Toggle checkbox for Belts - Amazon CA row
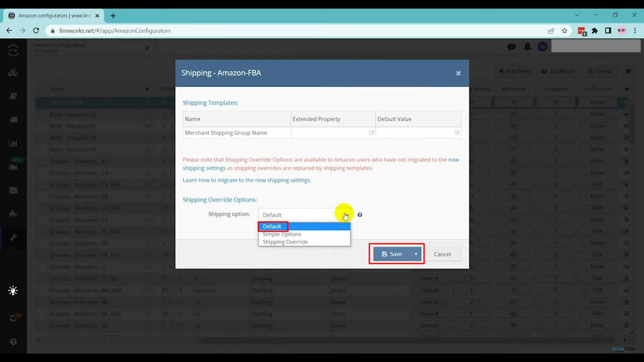The width and height of the screenshot is (644, 362). (x=626, y=114)
